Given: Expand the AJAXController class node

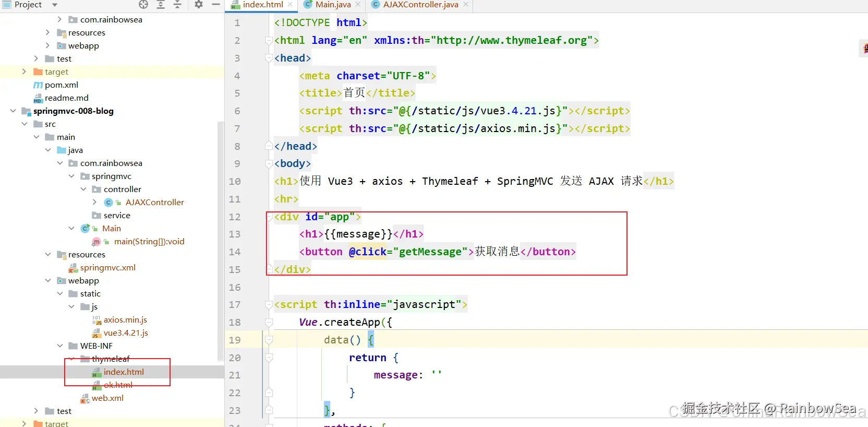Looking at the screenshot, I should click(94, 202).
